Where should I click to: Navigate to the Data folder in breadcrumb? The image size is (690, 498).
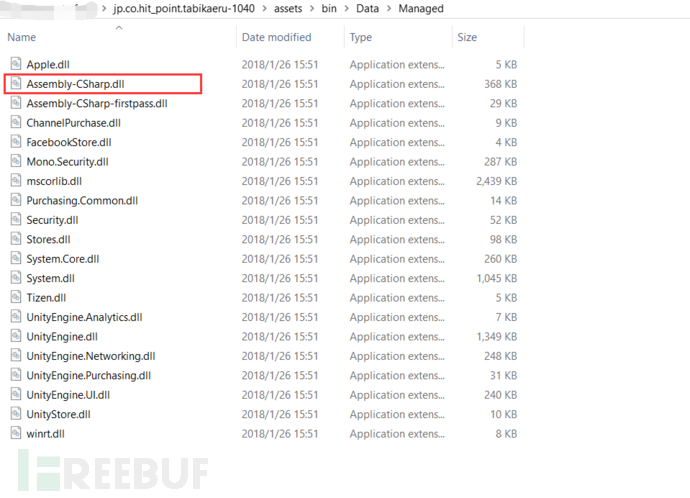point(367,8)
